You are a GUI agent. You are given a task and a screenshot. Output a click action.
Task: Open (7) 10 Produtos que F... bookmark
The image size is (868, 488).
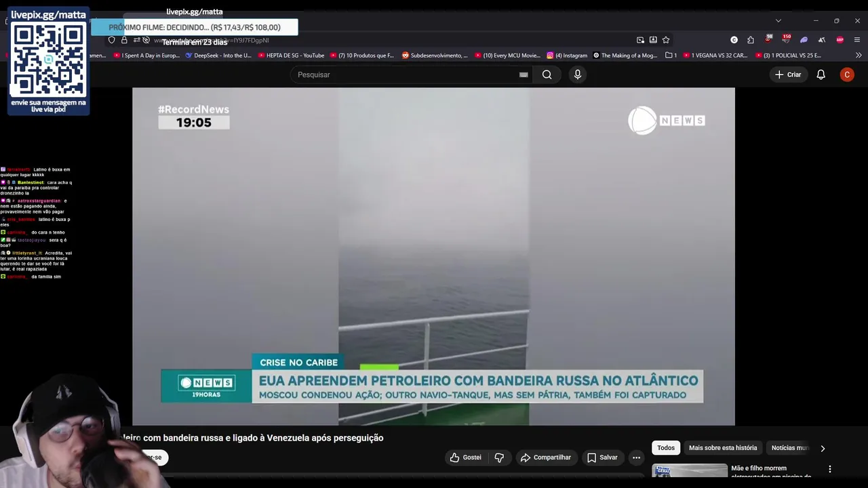361,56
